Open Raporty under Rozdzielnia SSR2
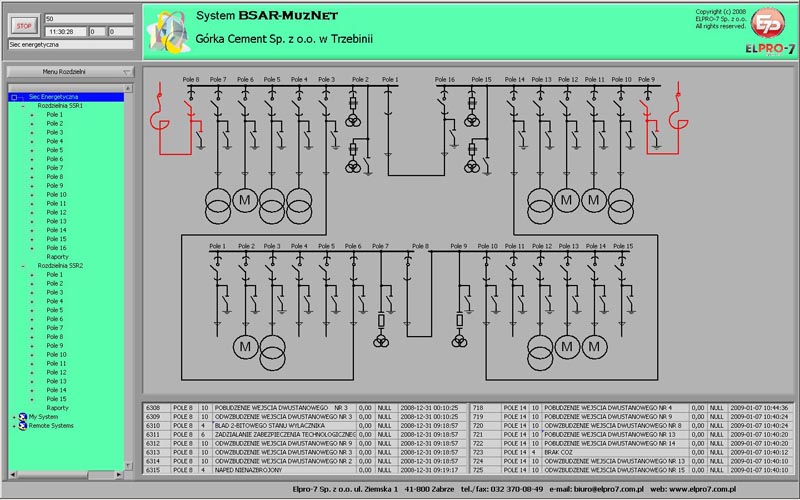This screenshot has height=500, width=800. tap(57, 408)
